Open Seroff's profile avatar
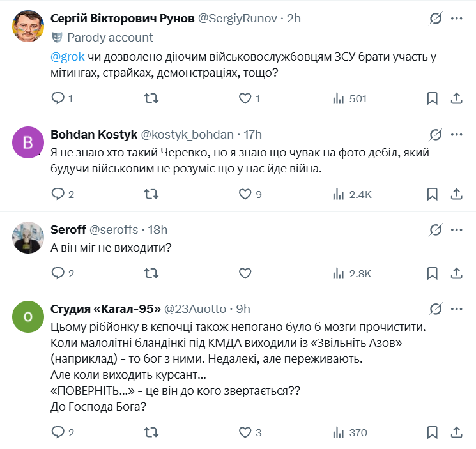The height and width of the screenshot is (449, 476). [x=28, y=238]
